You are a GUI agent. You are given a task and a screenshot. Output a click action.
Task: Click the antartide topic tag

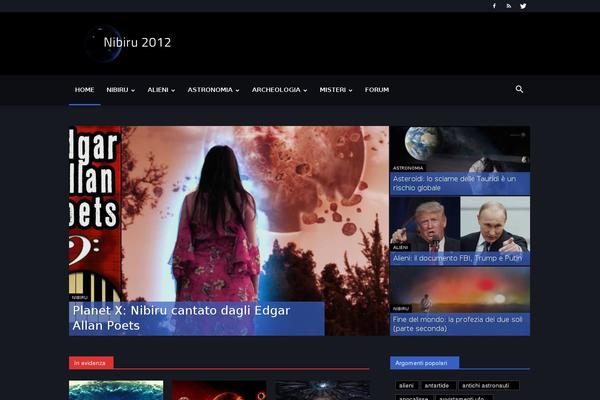pyautogui.click(x=438, y=385)
